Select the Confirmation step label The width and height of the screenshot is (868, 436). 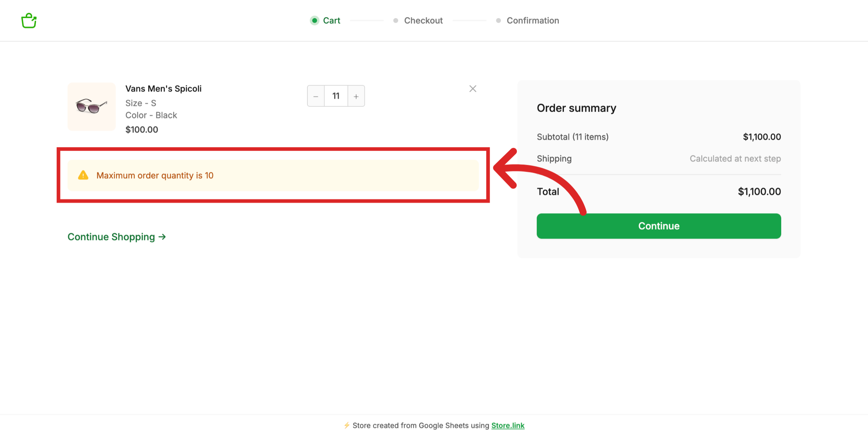point(533,21)
